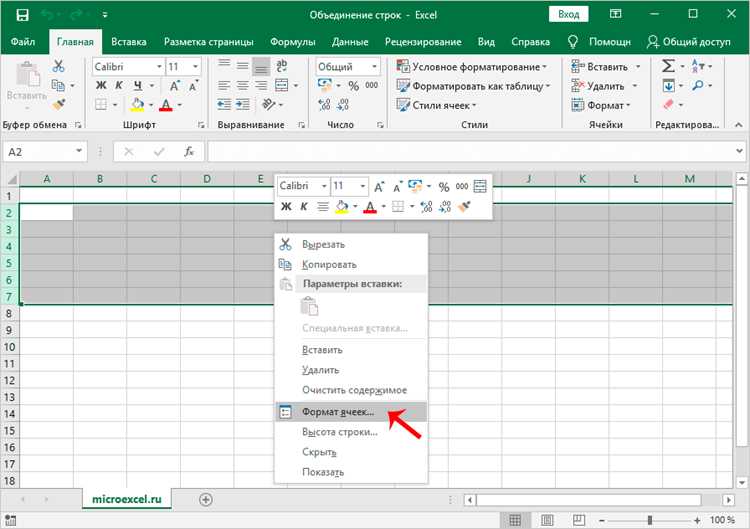750x529 pixels.
Task: Choose Высота строки in context menu
Action: click(351, 432)
